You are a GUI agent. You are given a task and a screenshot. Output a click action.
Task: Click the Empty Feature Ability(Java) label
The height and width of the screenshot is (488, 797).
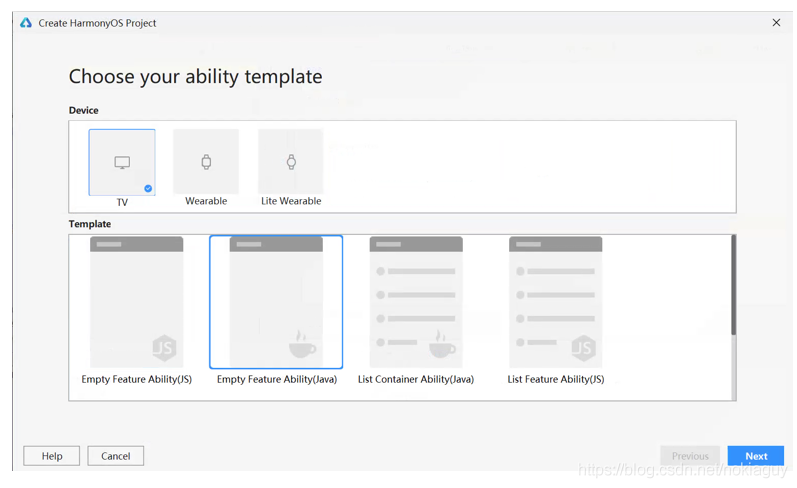point(277,379)
